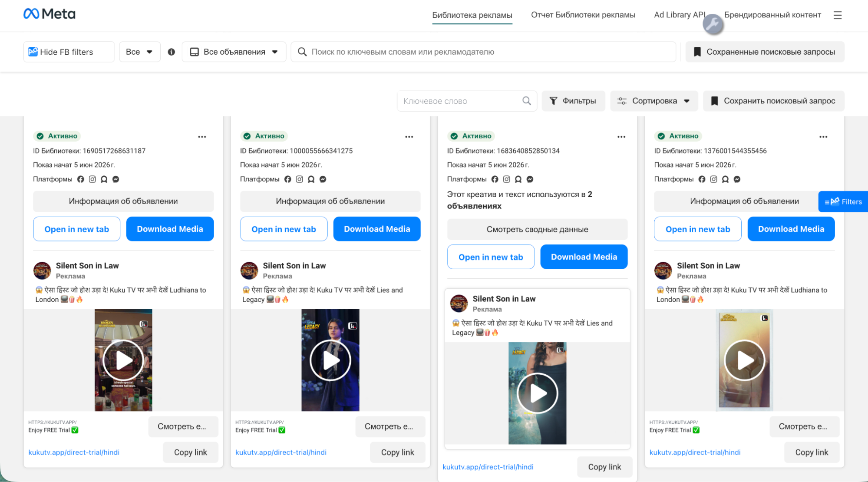Viewport: 868px width, 482px height.
Task: Expand the Все dropdown
Action: coord(139,52)
